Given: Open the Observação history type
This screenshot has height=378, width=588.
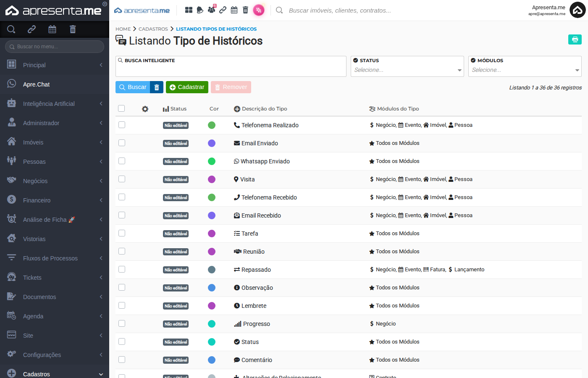Looking at the screenshot, I should click(257, 288).
